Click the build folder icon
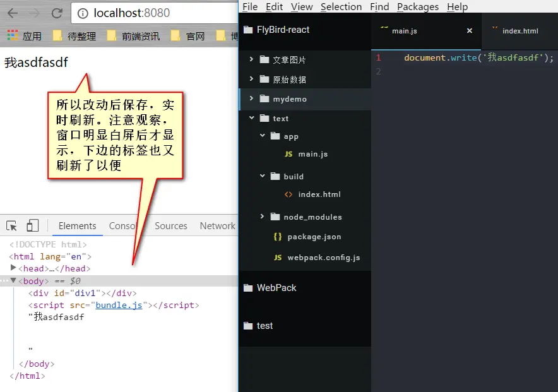Screen dimensions: 558x392 coord(275,176)
